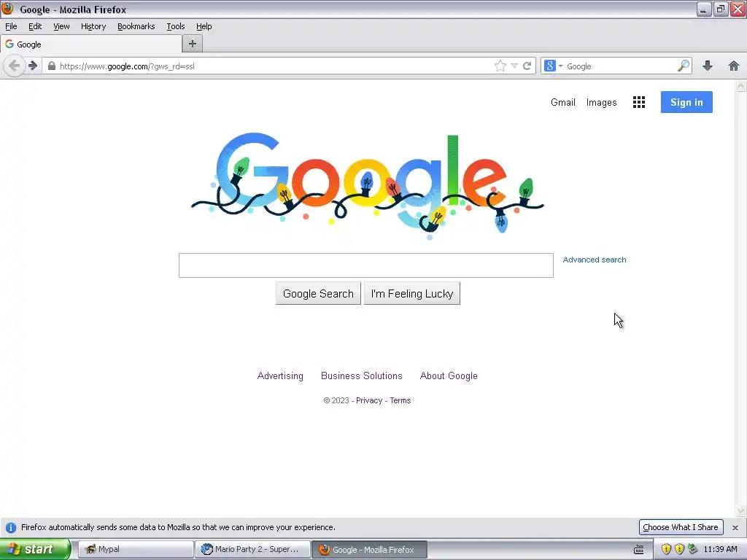Click the second security shield tray icon
This screenshot has width=747, height=560.
679,550
